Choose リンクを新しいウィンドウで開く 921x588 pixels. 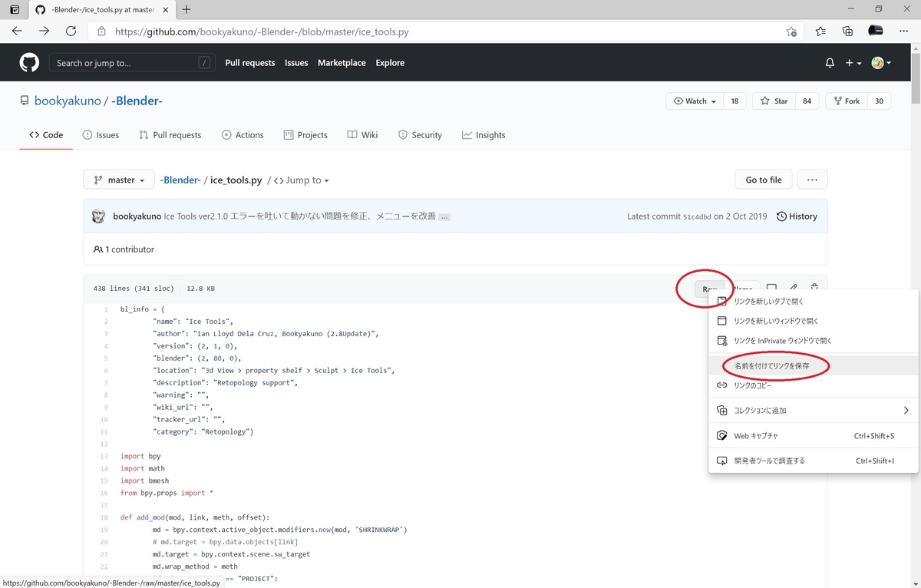coord(814,321)
